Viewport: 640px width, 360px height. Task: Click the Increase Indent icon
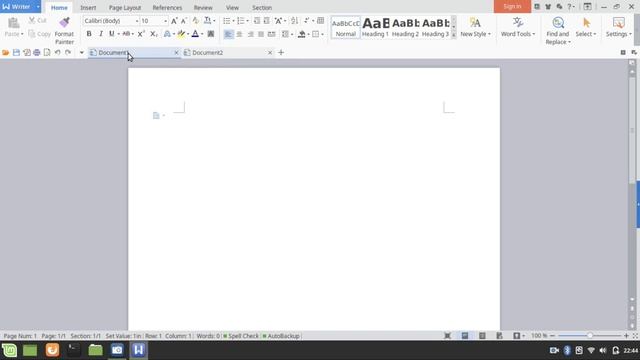pos(266,21)
